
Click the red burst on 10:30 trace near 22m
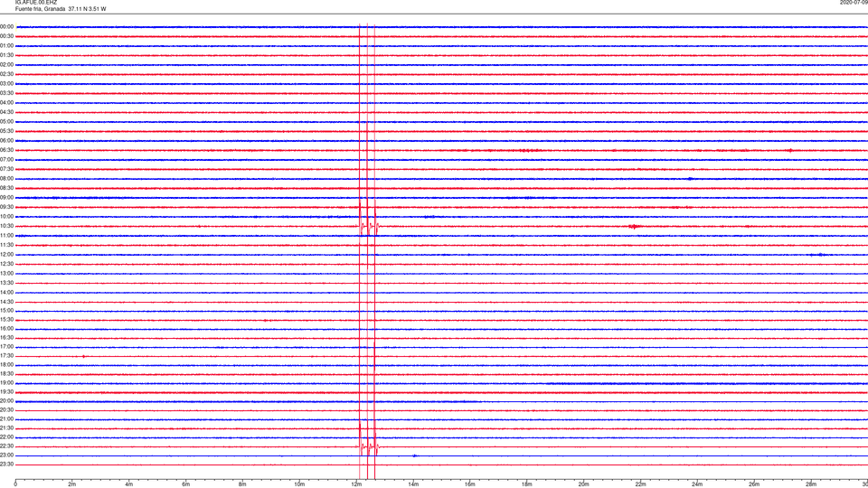point(635,226)
